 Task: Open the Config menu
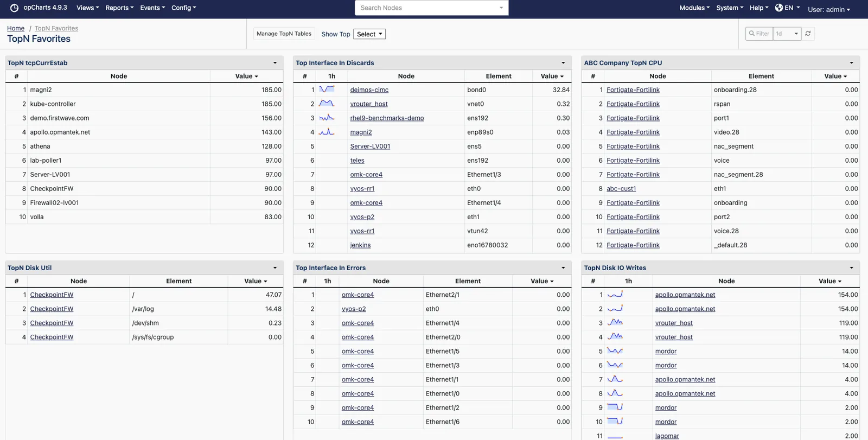[184, 8]
